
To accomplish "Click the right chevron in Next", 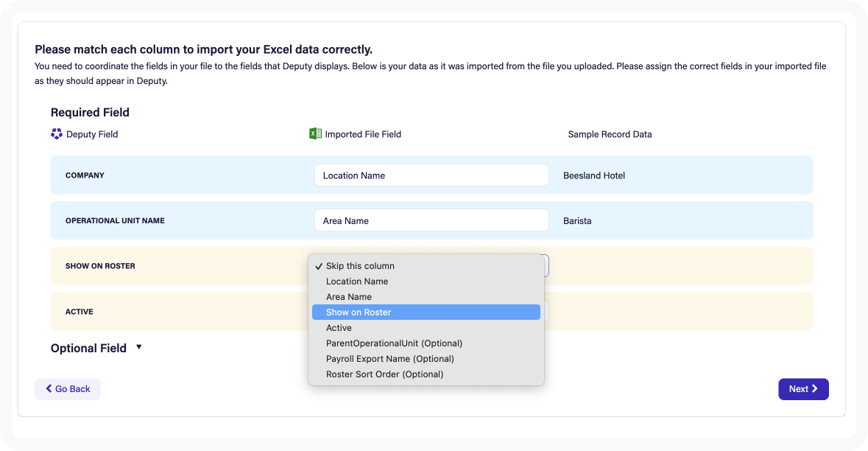I will [x=815, y=389].
